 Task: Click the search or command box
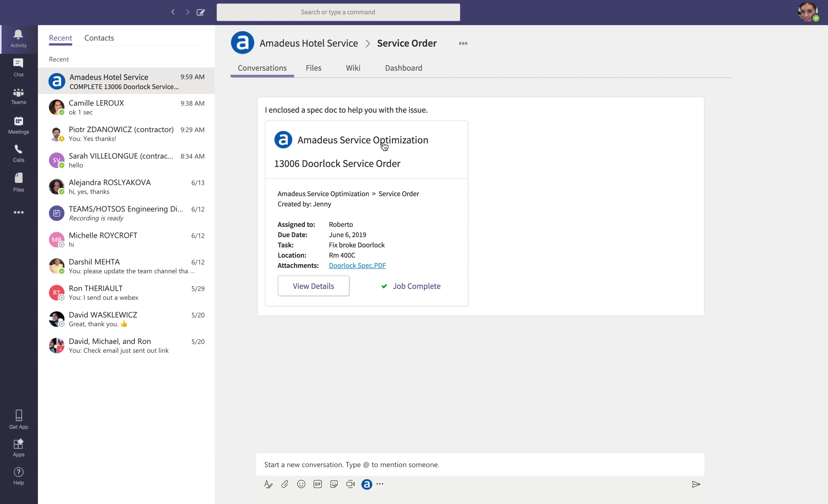[338, 12]
